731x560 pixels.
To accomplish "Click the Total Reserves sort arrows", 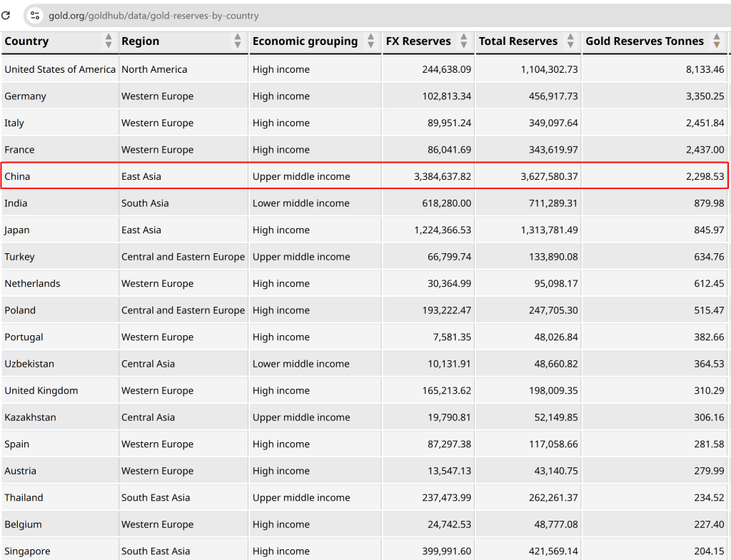I will (570, 41).
